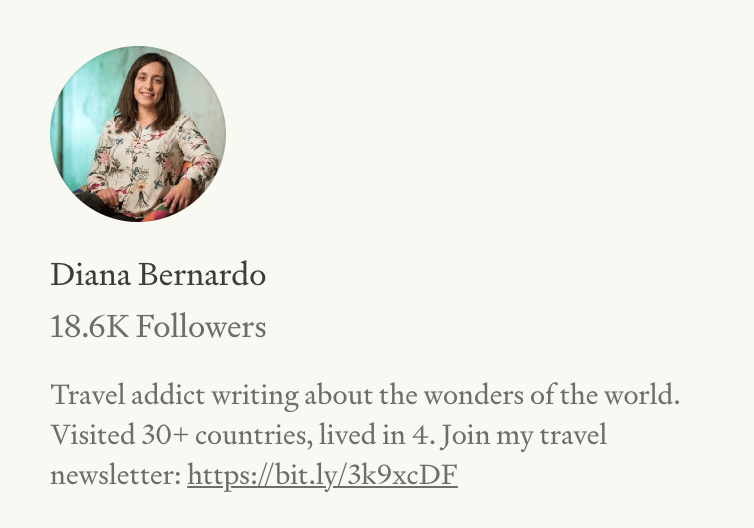The image size is (754, 528).
Task: Open the bit.ly newsletter link
Action: 322,474
